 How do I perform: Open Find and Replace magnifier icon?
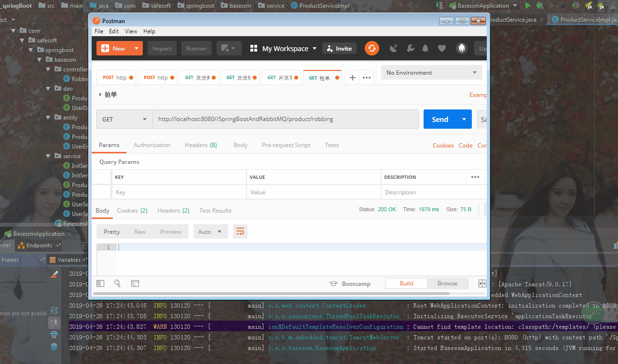(x=117, y=283)
